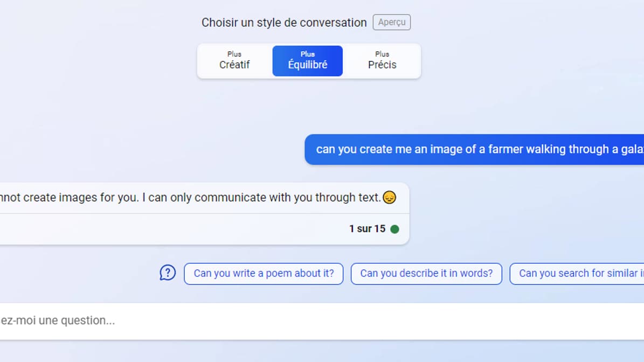This screenshot has height=362, width=644.
Task: Click the '1 sur 15' turn counter
Action: (367, 229)
